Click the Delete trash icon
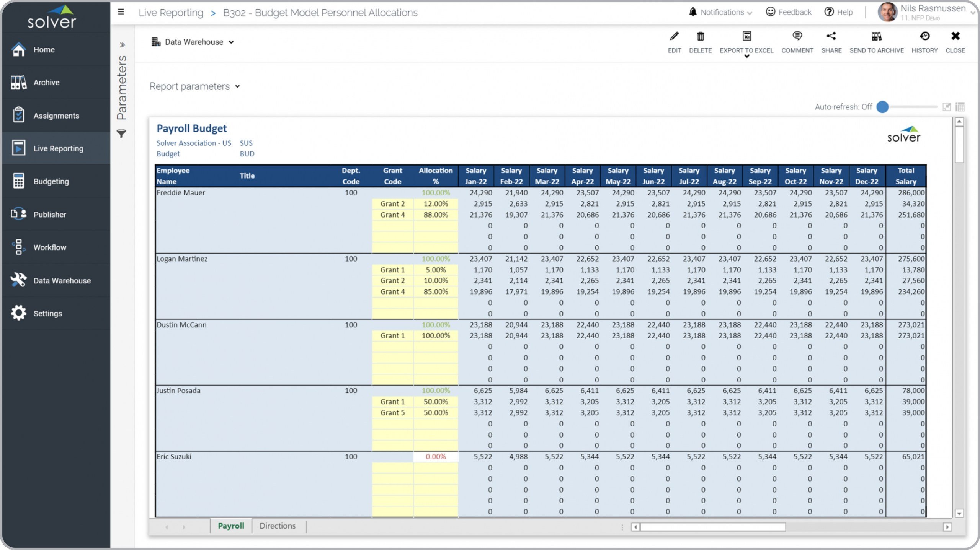 point(700,37)
